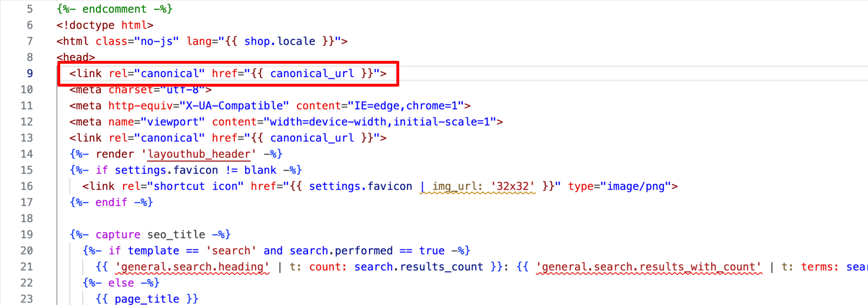Click the opening head tag on line 8
The height and width of the screenshot is (305, 868).
coord(76,57)
